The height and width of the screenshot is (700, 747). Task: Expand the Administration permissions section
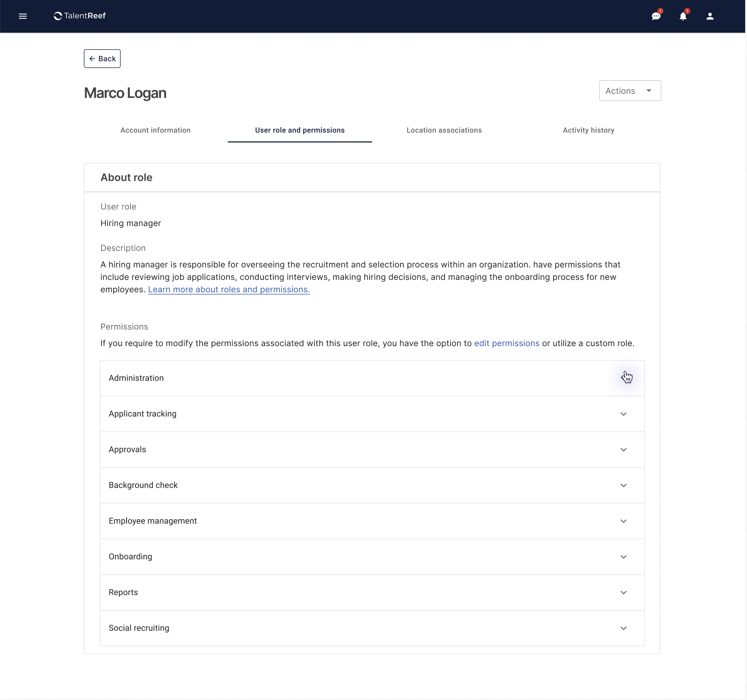coord(372,378)
